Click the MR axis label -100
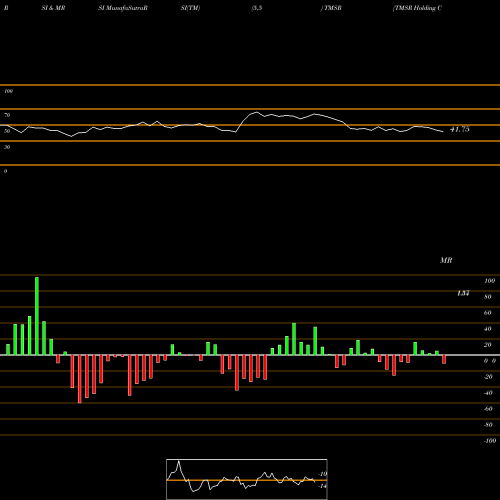The image size is (500, 500). pyautogui.click(x=490, y=441)
